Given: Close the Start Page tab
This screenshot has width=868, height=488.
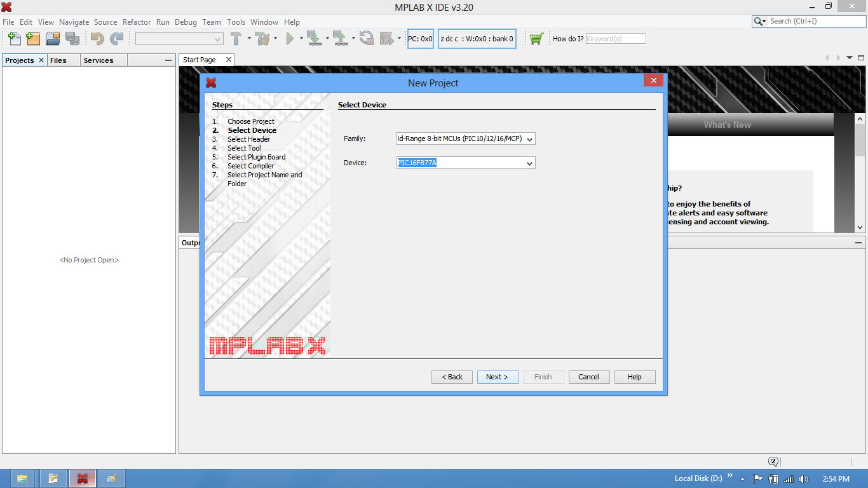Looking at the screenshot, I should coord(229,59).
